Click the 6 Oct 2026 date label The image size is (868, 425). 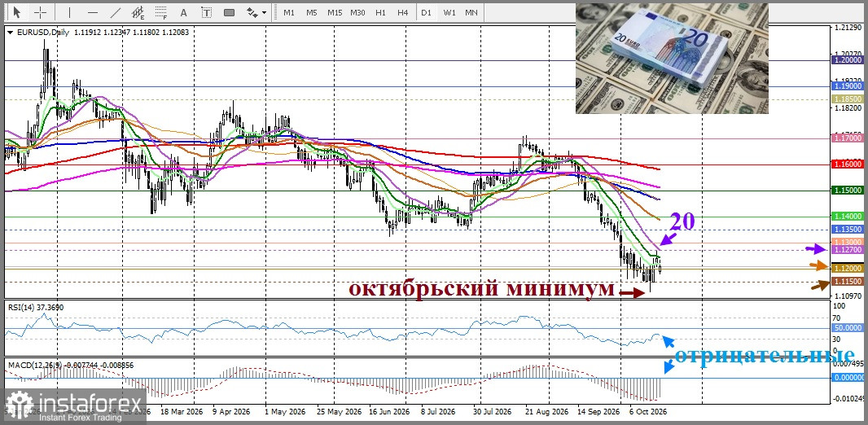point(649,412)
